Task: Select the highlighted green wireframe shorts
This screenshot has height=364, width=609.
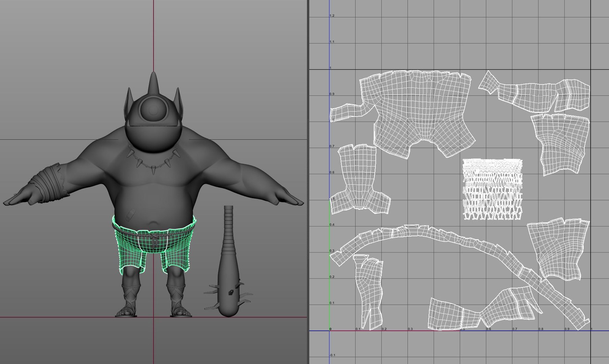Action: [x=154, y=244]
